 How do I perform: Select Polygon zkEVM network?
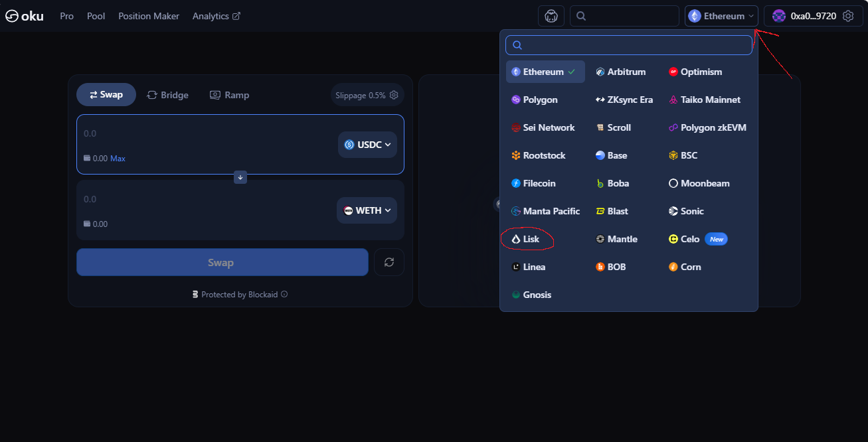click(708, 127)
